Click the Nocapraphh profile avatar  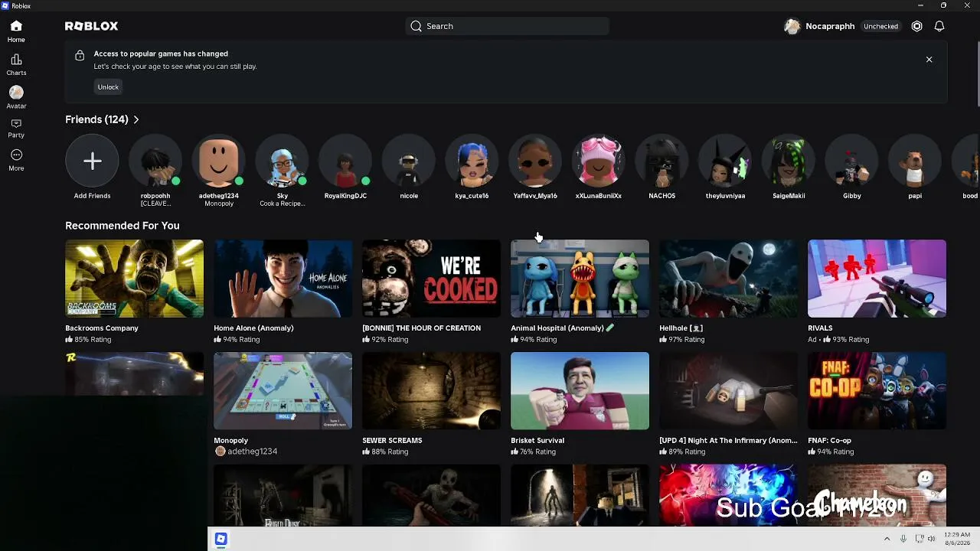[792, 26]
